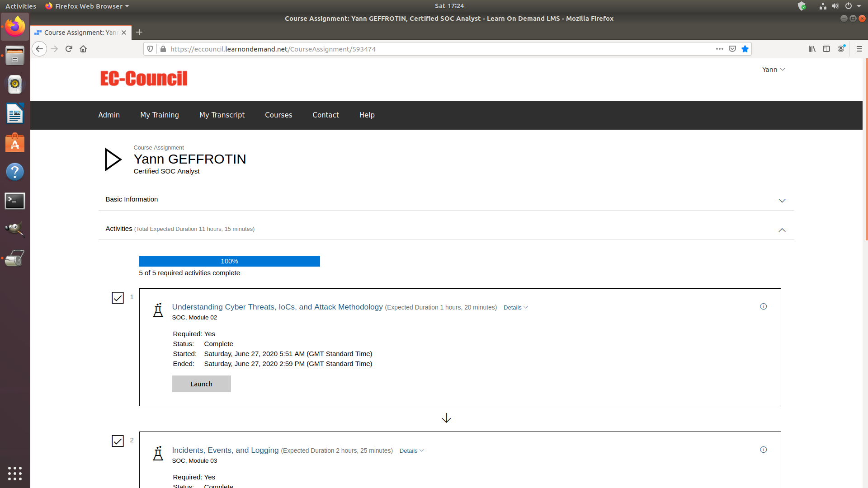Go back to the previous page
Screen dimensions: 868x488
click(x=39, y=49)
